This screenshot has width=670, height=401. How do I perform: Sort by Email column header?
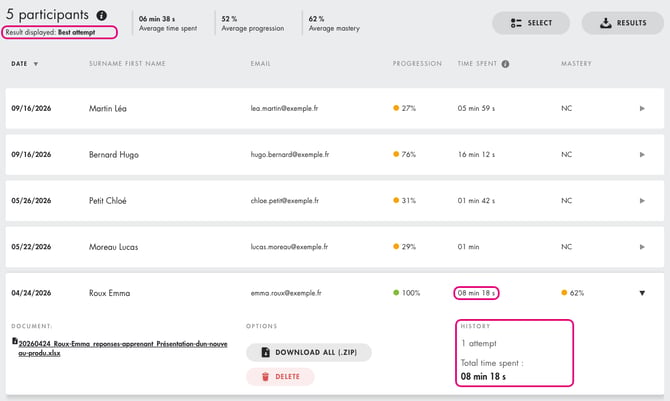[260, 64]
